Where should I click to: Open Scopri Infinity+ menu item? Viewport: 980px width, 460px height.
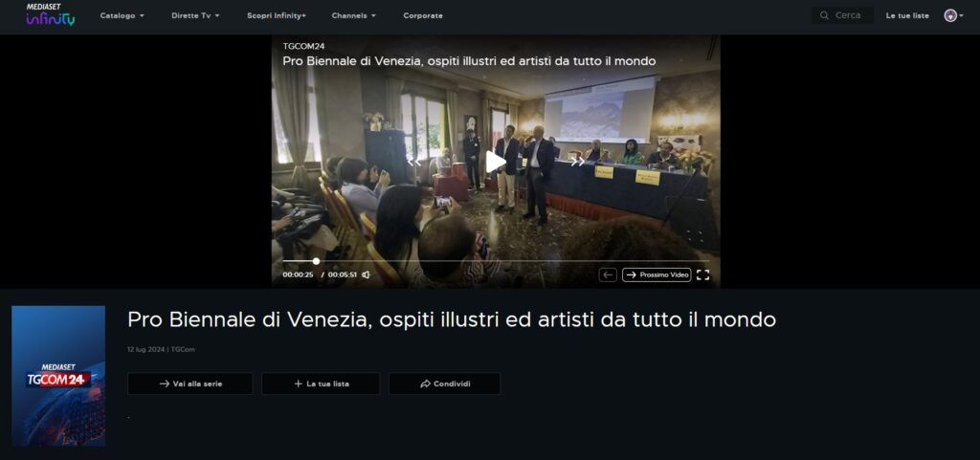[277, 15]
